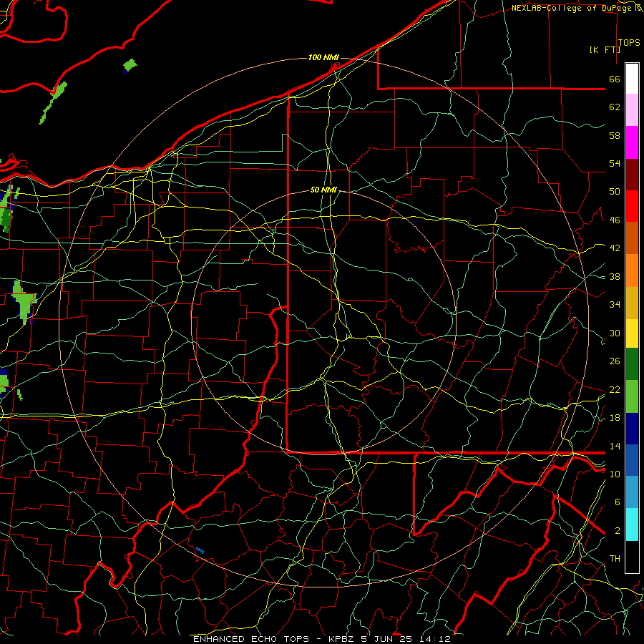This screenshot has height=644, width=644.
Task: Click the bright yellow legend swatch
Action: click(632, 333)
